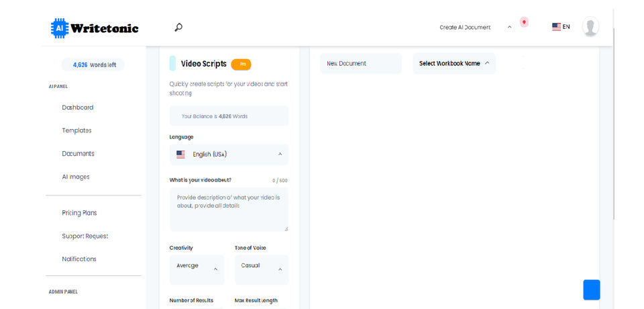This screenshot has height=309, width=644.
Task: Click the New Document name field
Action: pos(361,63)
